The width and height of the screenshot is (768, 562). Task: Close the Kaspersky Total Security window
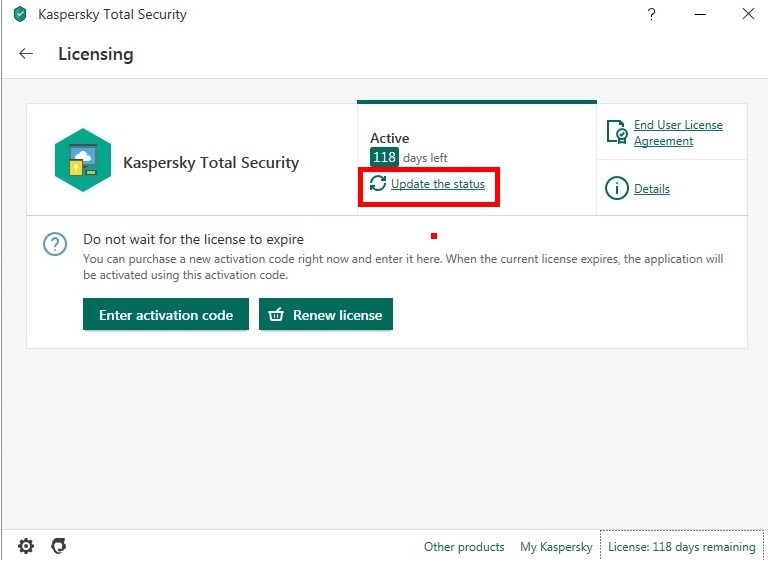(x=747, y=14)
